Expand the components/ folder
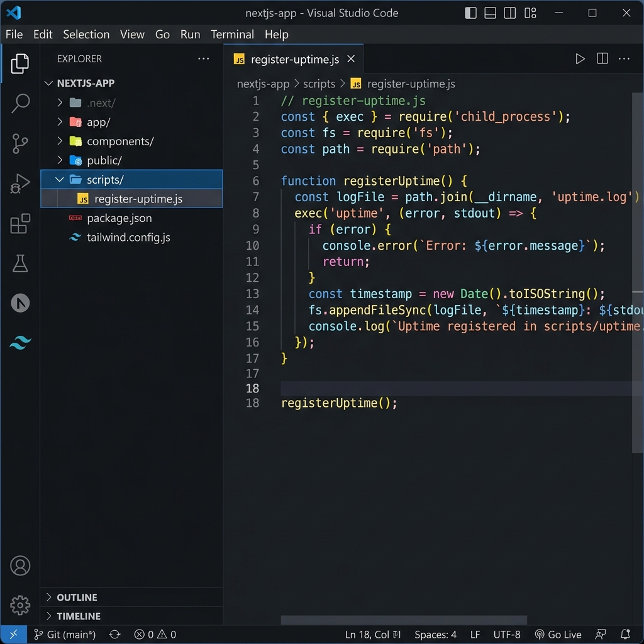Viewport: 644px width, 644px height. pos(60,141)
